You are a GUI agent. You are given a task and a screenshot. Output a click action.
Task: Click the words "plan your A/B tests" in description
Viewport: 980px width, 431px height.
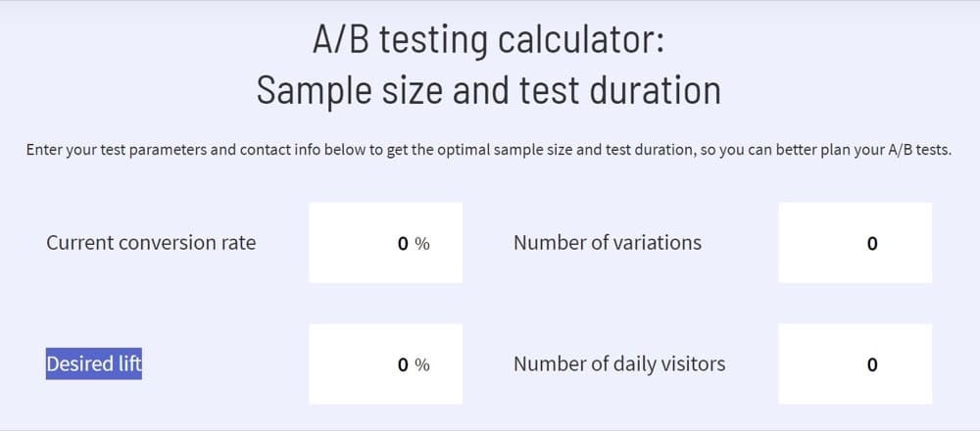click(x=888, y=151)
